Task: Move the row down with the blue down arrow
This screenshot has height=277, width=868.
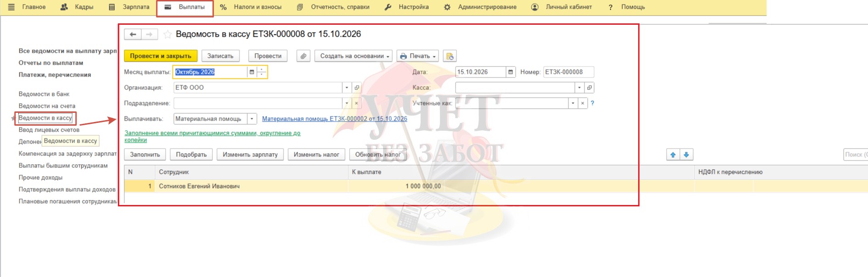Action: [686, 155]
